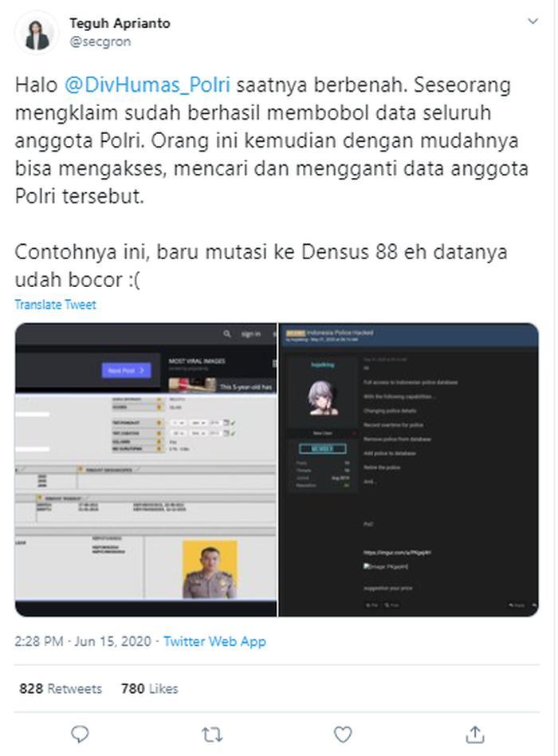
Task: Like the tweet with heart icon
Action: pos(343,734)
